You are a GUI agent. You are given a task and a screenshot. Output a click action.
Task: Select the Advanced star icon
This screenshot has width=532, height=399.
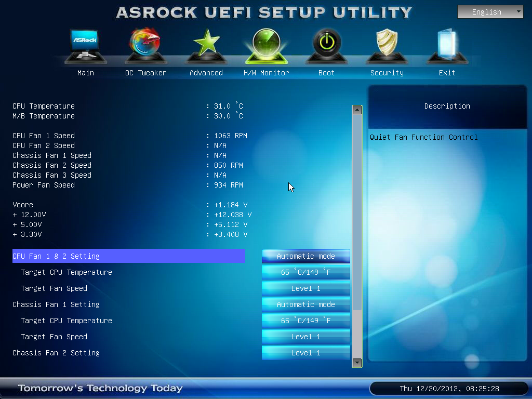(x=206, y=46)
